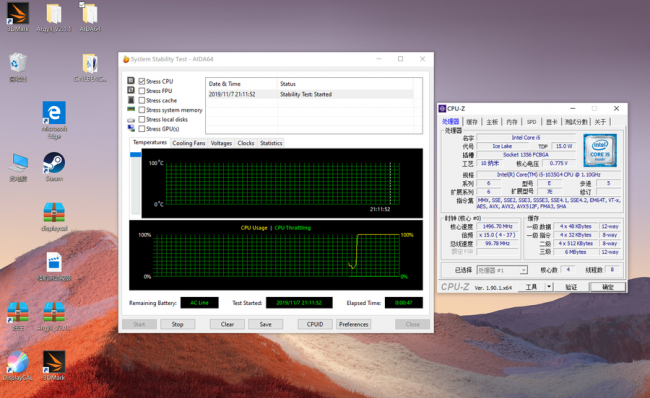Click the CPU-Z title bar icon
The height and width of the screenshot is (398, 650).
[x=442, y=109]
